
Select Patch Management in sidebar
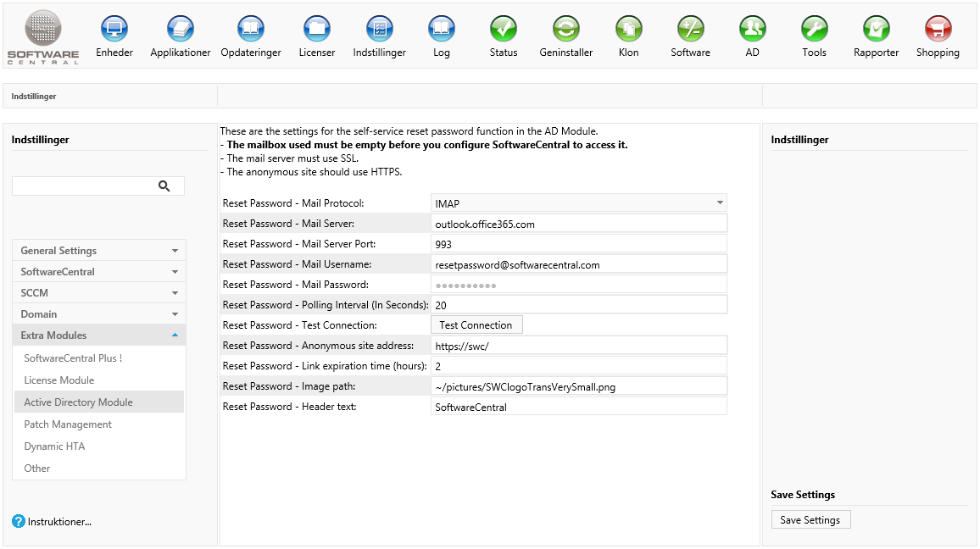point(68,424)
